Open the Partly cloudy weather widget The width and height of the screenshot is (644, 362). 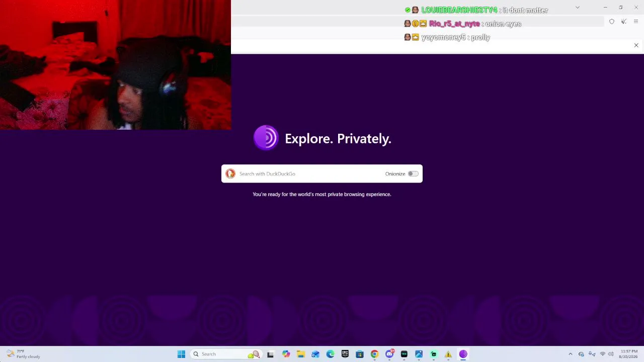(x=23, y=354)
